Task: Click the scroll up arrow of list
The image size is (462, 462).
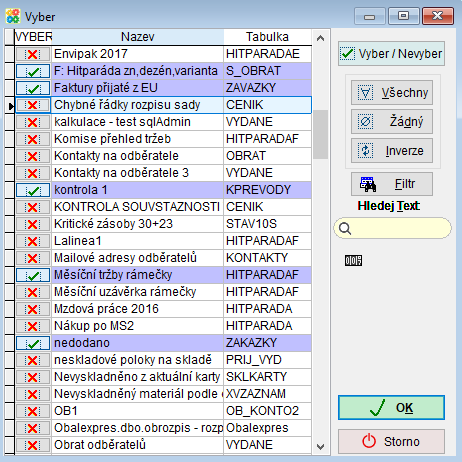Action: (320, 38)
